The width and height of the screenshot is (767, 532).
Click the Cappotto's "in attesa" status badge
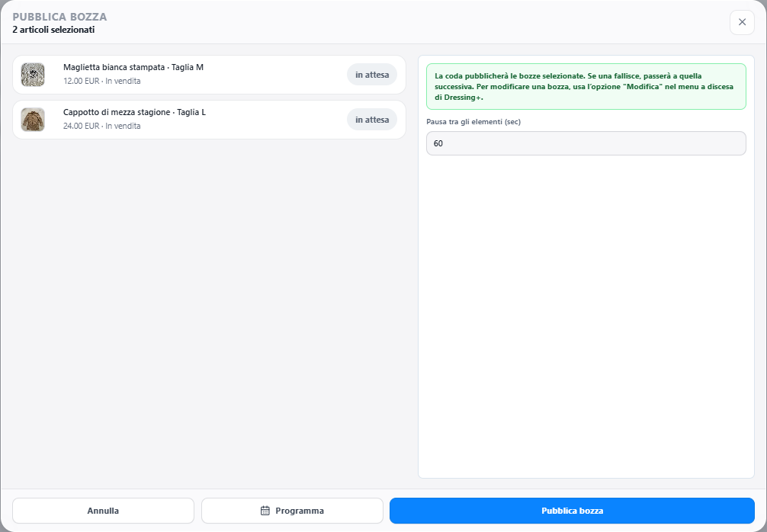click(x=372, y=120)
